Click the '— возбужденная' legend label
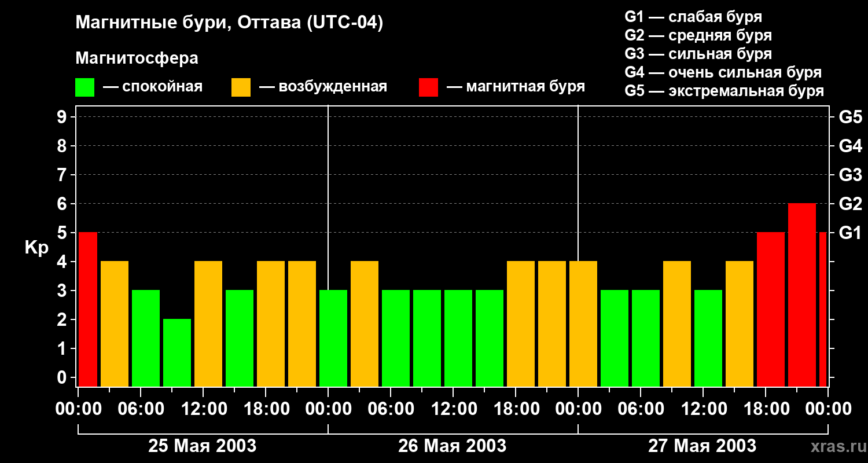Screen dimensions: 868x463 pos(323,87)
